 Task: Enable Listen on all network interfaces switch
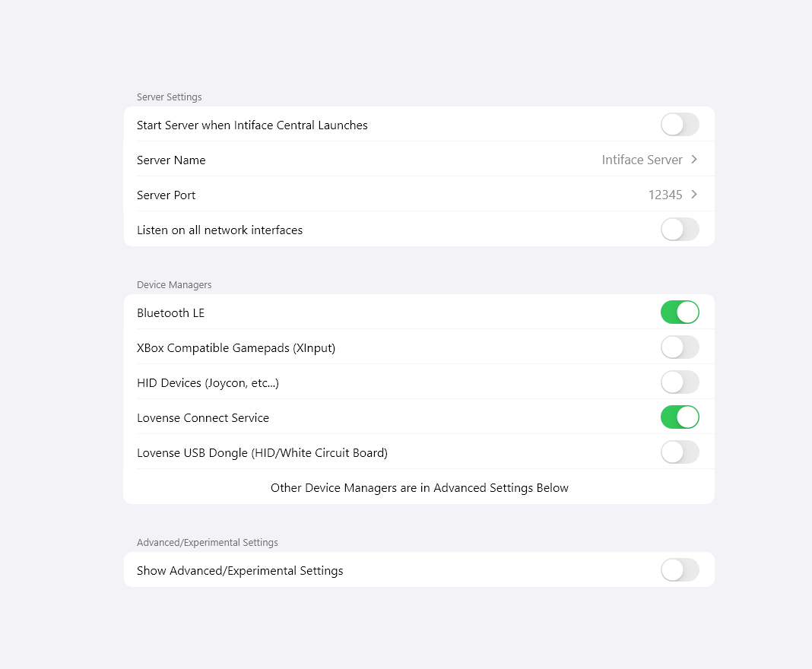[680, 230]
